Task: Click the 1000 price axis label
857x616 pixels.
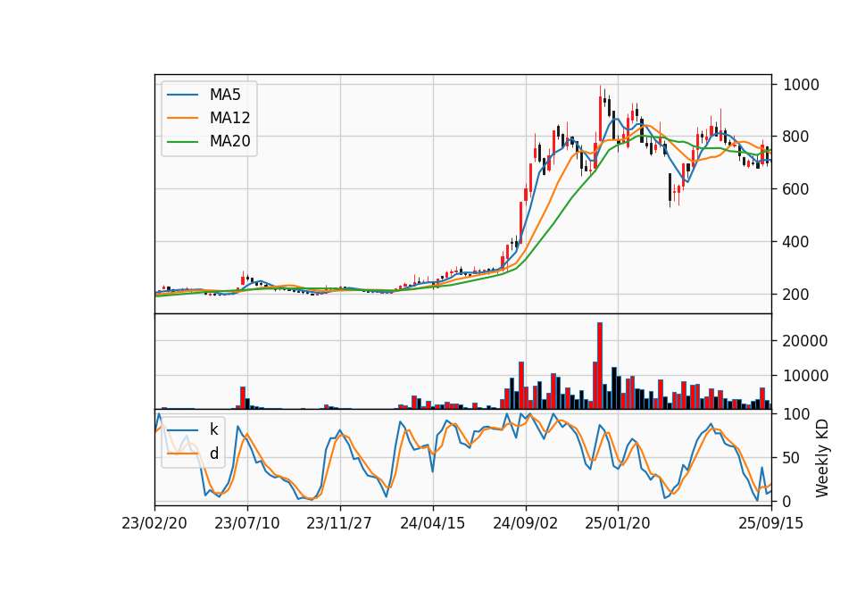Action: [x=802, y=85]
